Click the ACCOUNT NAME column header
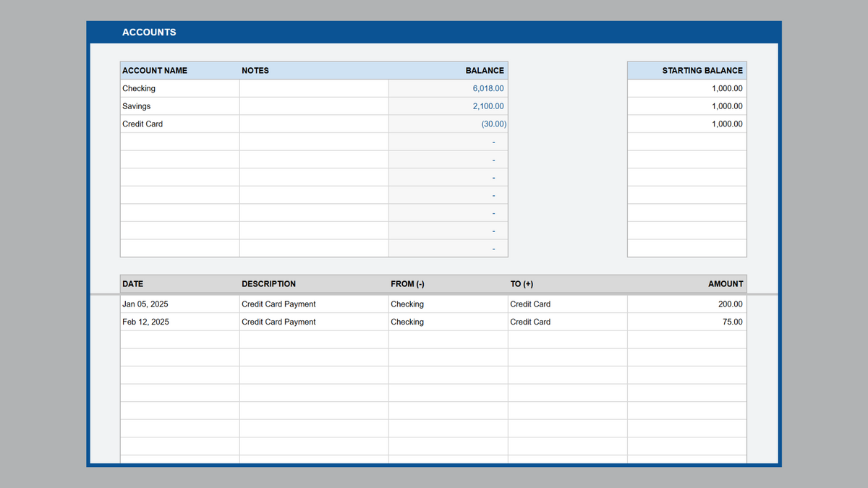The height and width of the screenshot is (488, 868). point(179,70)
